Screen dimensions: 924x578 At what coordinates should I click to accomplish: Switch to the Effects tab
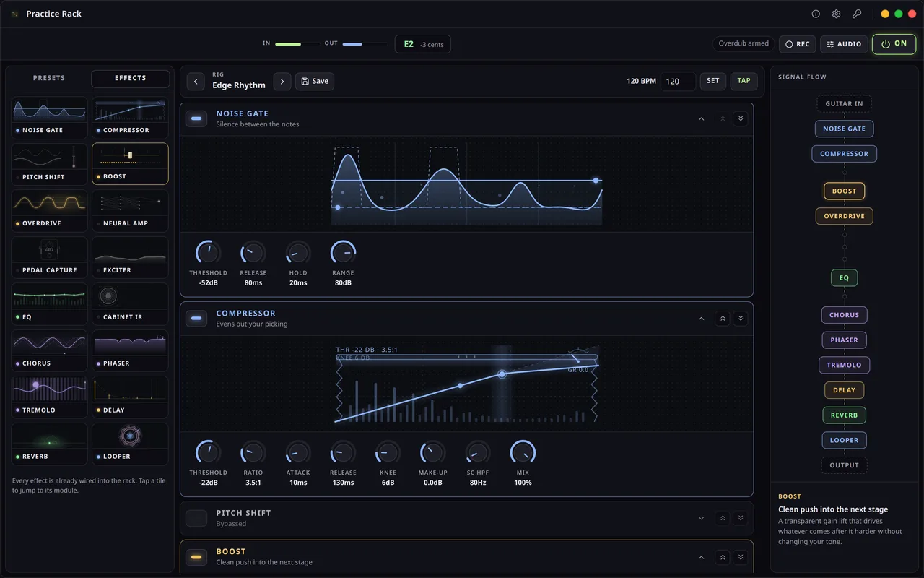tap(131, 78)
